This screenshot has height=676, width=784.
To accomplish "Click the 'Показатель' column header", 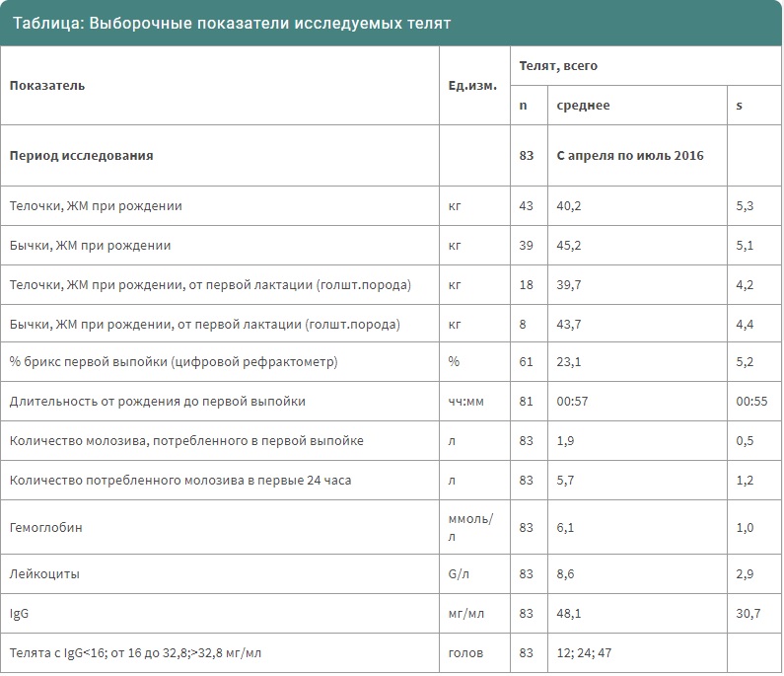I will 47,85.
